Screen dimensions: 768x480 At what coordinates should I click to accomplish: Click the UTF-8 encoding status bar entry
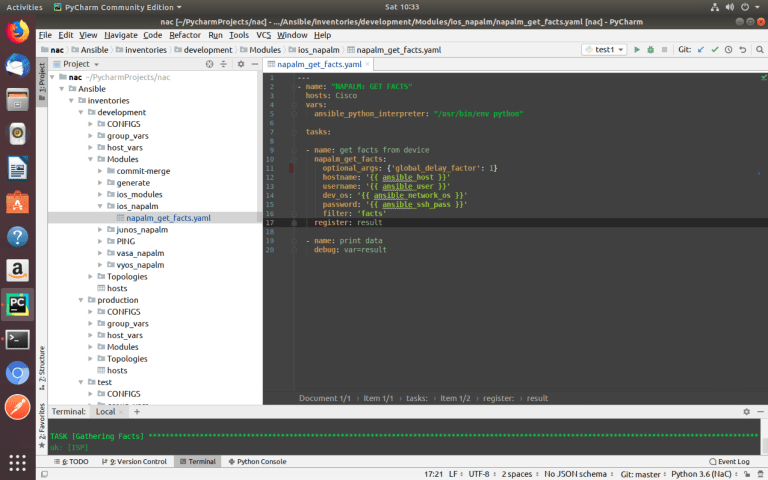coord(482,474)
